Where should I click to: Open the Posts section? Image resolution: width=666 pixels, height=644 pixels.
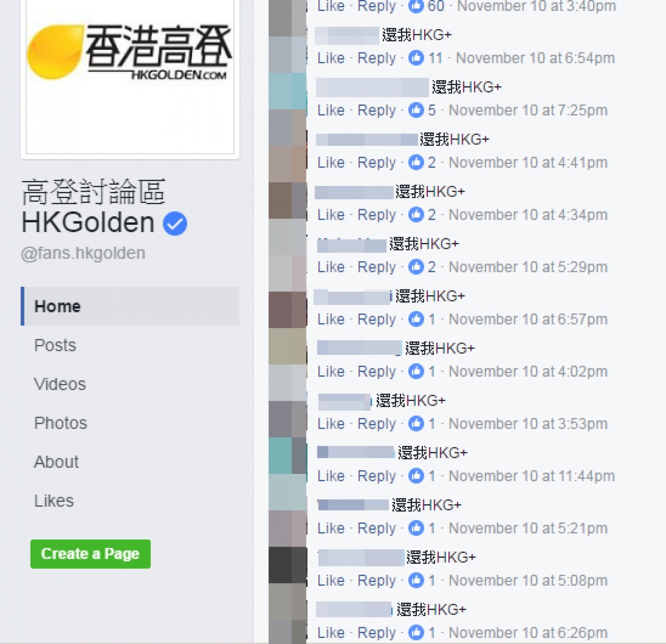point(55,345)
